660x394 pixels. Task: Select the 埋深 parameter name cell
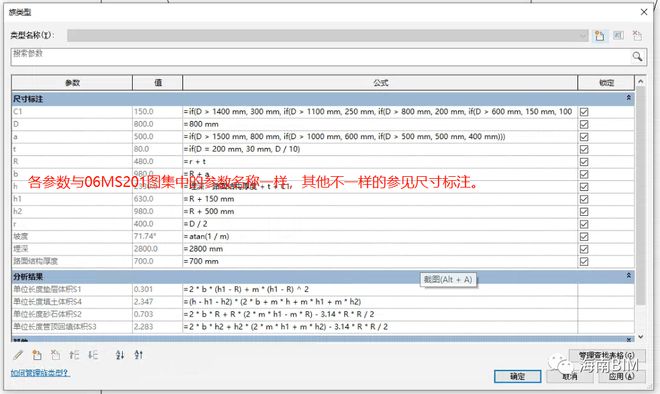click(72, 249)
